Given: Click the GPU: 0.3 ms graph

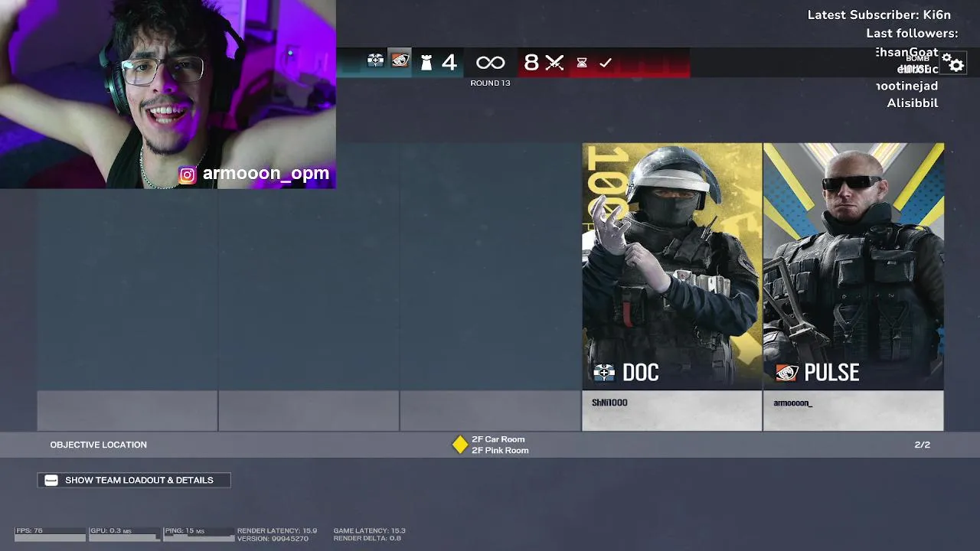Looking at the screenshot, I should [x=124, y=533].
